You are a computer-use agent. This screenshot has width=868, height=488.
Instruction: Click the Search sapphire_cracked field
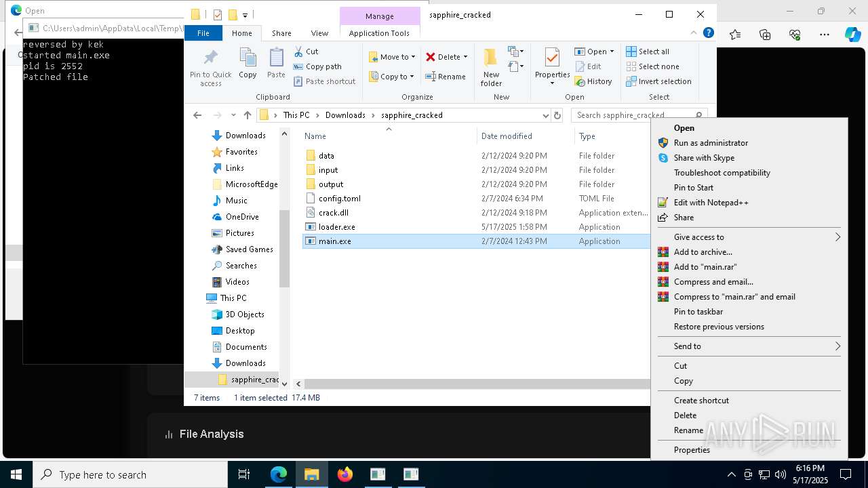click(x=639, y=115)
